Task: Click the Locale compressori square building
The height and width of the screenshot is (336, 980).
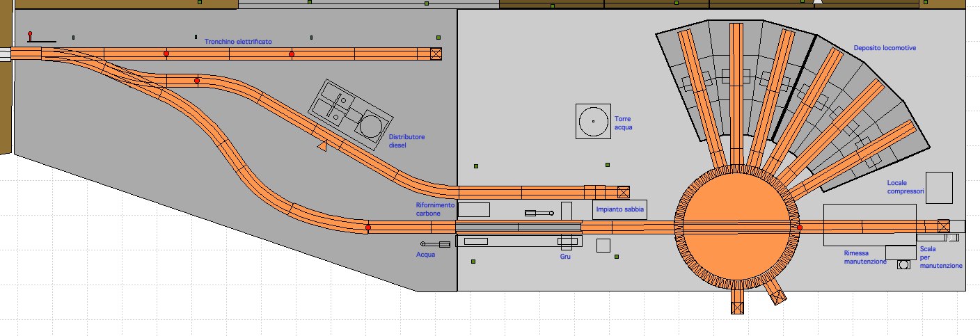Action: pos(939,188)
